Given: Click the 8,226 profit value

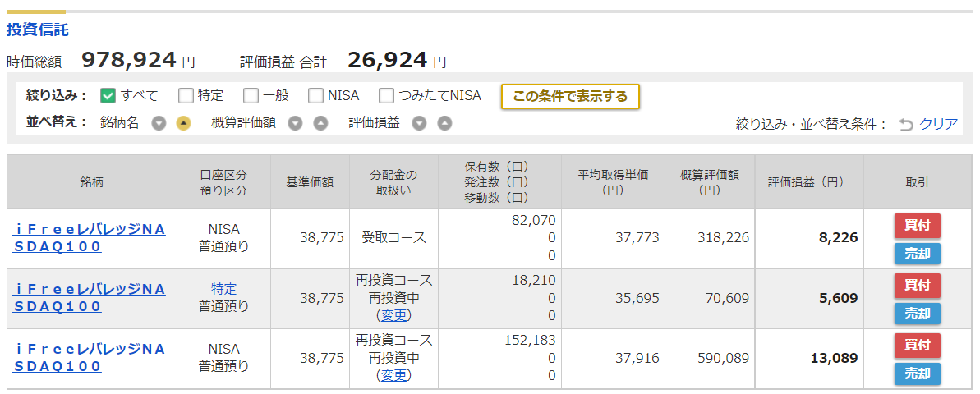Looking at the screenshot, I should pos(839,238).
